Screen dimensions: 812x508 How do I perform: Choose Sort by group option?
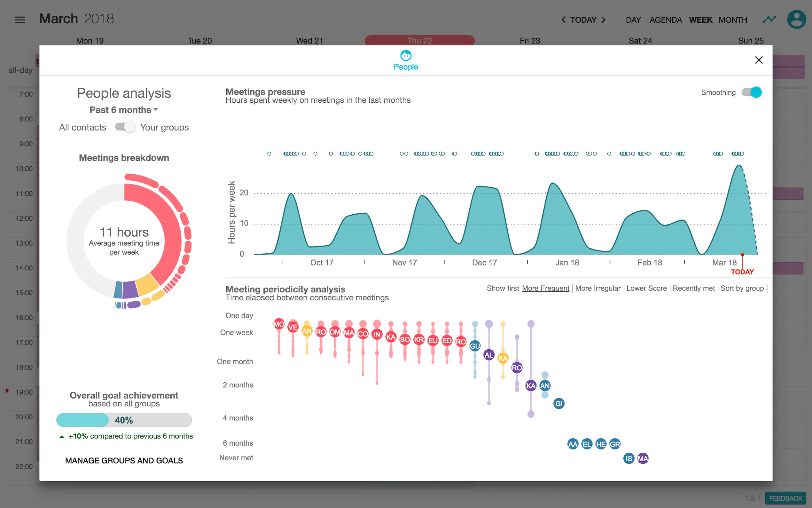click(x=742, y=288)
